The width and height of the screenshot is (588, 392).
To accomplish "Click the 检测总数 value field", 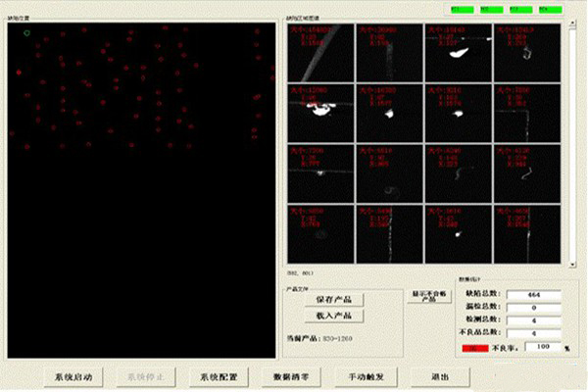I will tap(534, 320).
